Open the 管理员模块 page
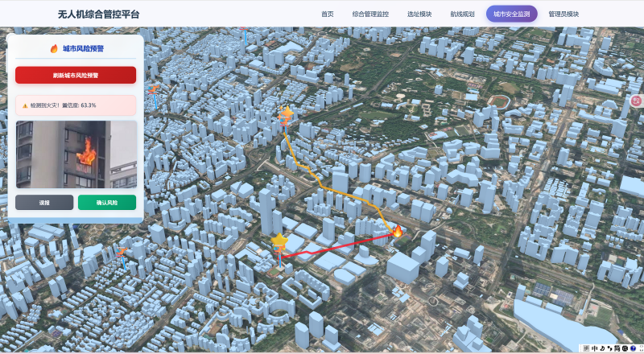Screen dimensions: 644x354 [563, 14]
